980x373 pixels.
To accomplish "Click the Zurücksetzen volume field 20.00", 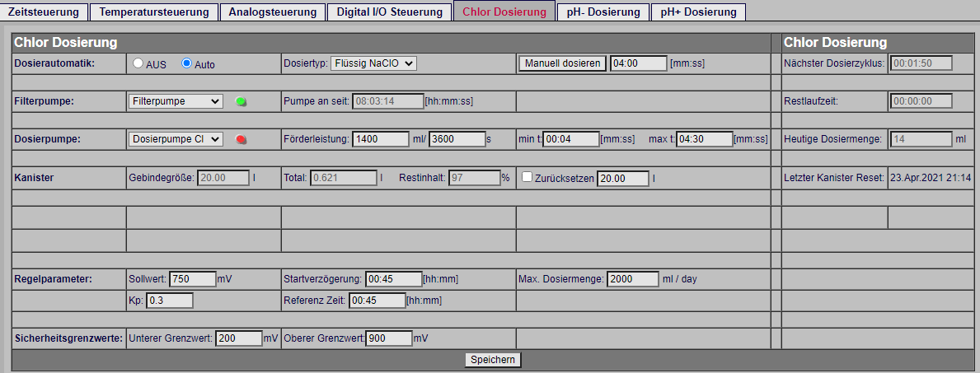I will pyautogui.click(x=623, y=179).
